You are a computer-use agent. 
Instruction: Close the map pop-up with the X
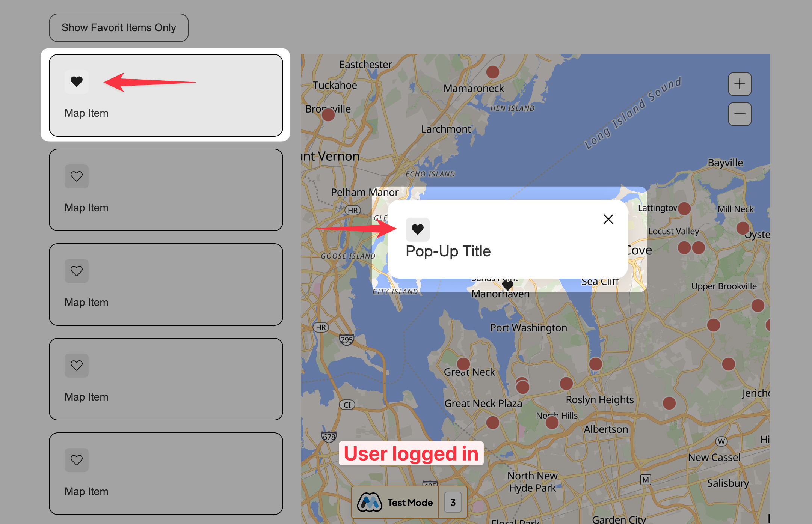tap(608, 219)
